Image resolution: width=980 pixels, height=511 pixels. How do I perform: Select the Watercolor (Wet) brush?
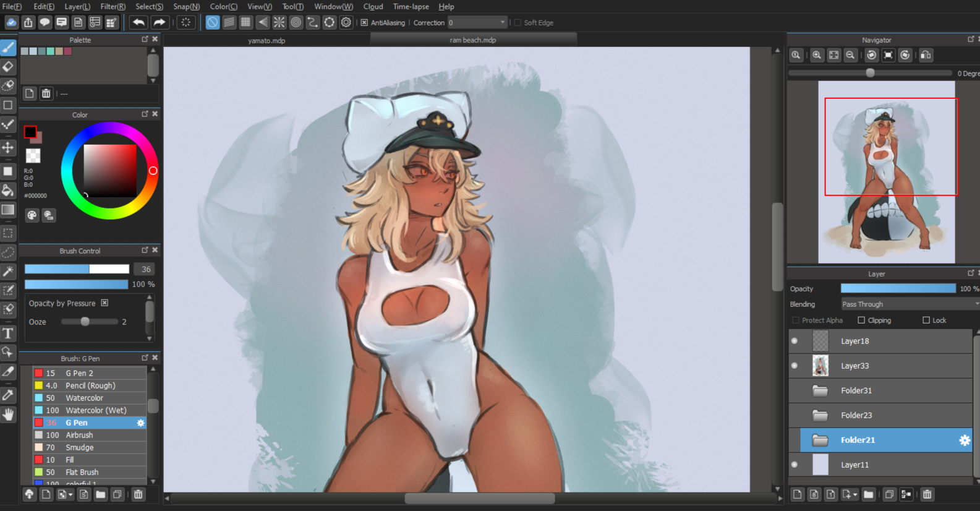[96, 410]
